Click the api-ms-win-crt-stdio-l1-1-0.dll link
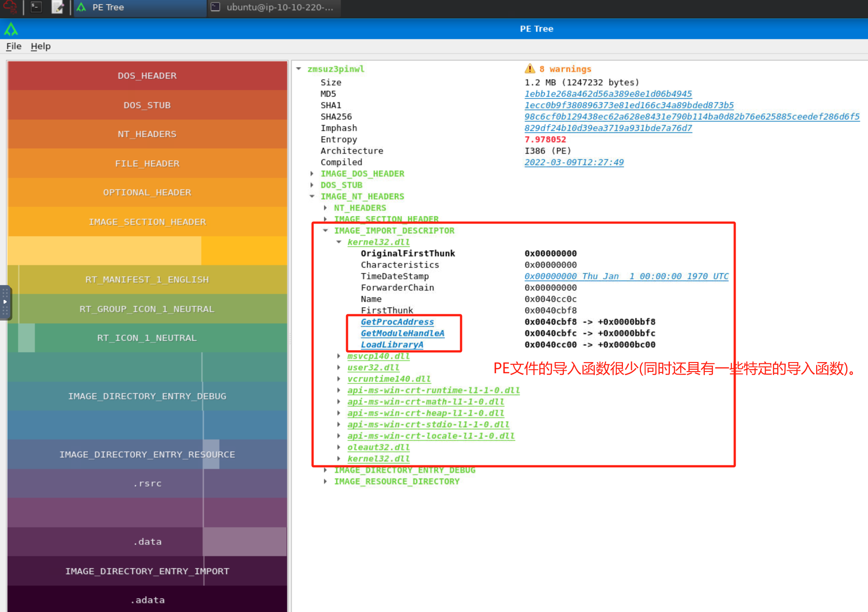Screen dimensions: 868x612 (x=428, y=425)
